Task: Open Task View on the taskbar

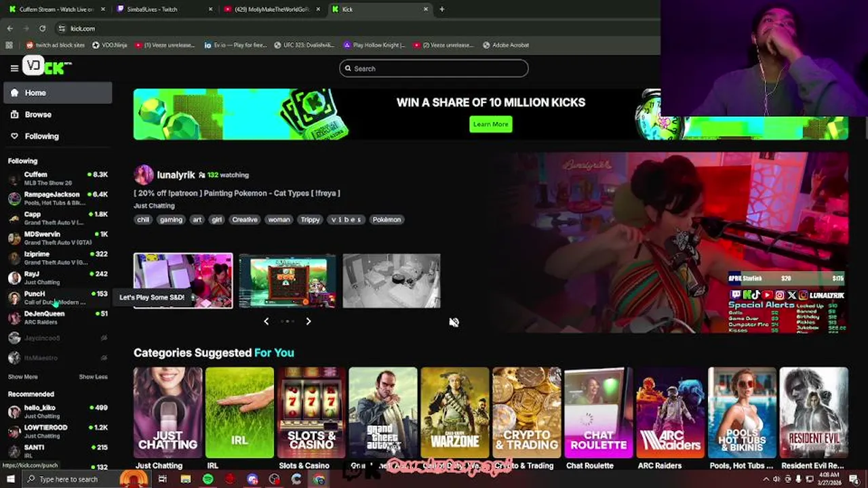Action: click(x=163, y=479)
